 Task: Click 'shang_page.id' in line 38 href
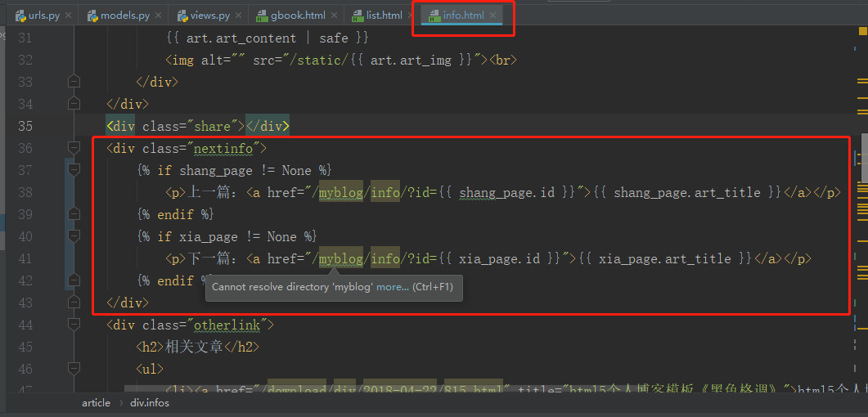[x=507, y=192]
